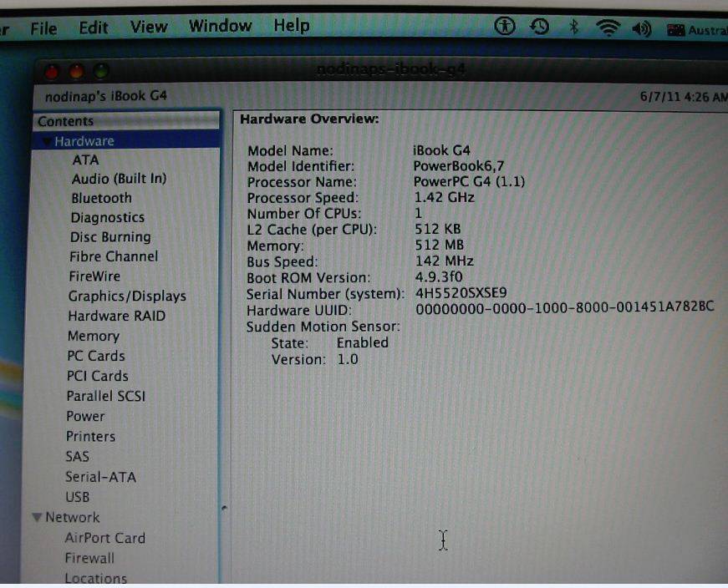Open Time Machine menu bar icon
This screenshot has height=588, width=728.
[x=539, y=27]
